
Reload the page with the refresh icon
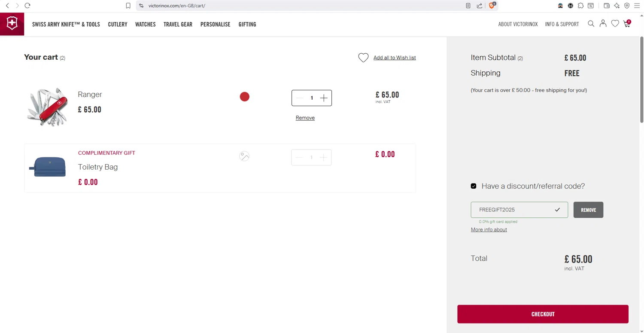(x=27, y=6)
